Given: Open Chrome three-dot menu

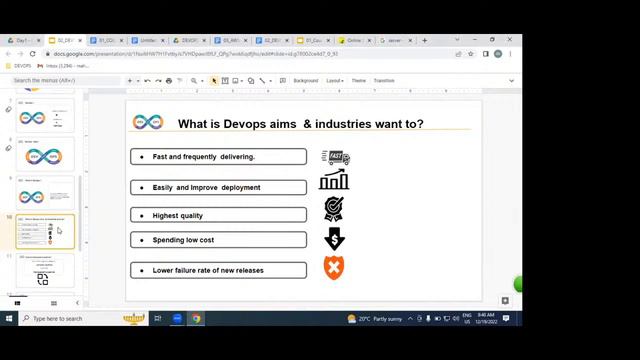Looking at the screenshot, I should [510, 54].
